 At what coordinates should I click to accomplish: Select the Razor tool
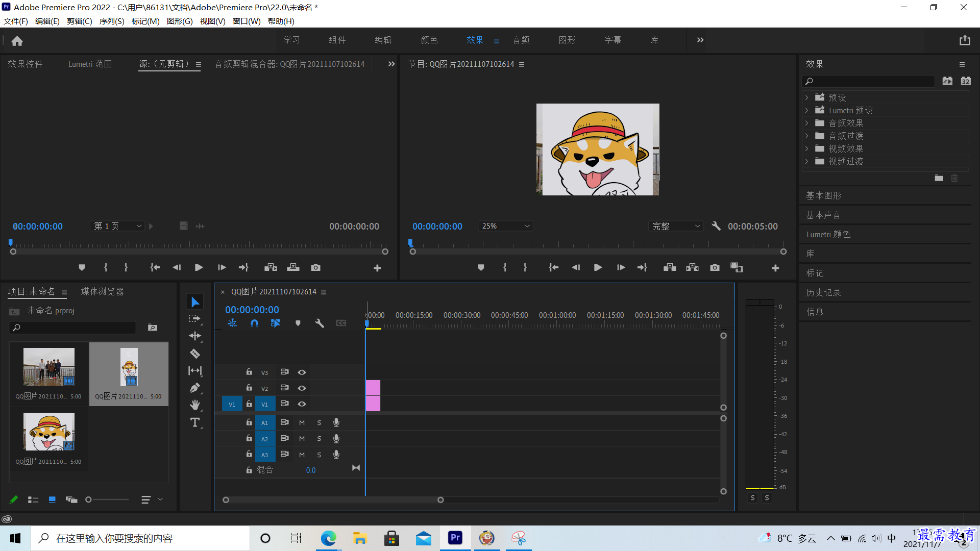[195, 354]
